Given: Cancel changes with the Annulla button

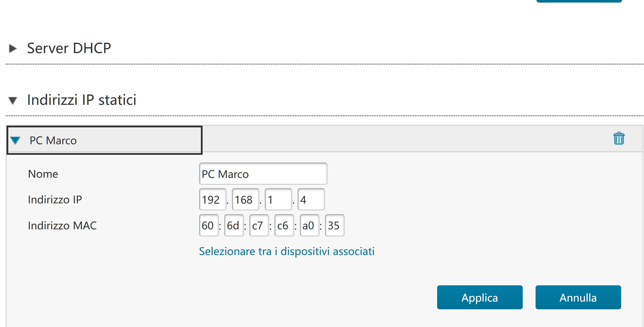Looking at the screenshot, I should (x=578, y=297).
